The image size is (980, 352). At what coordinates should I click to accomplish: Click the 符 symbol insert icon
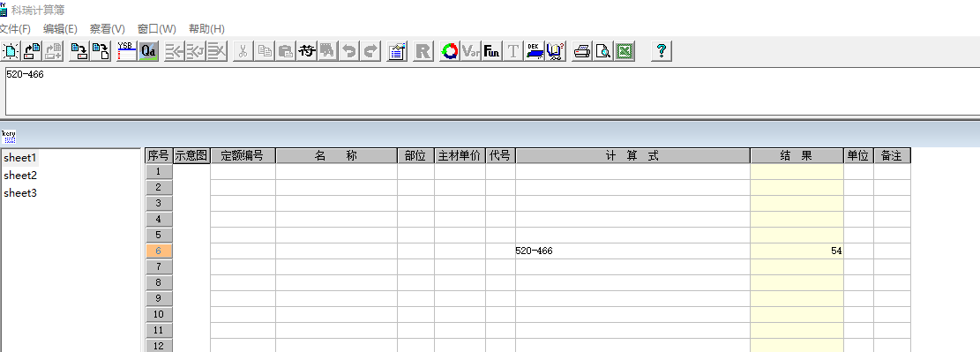coord(305,50)
